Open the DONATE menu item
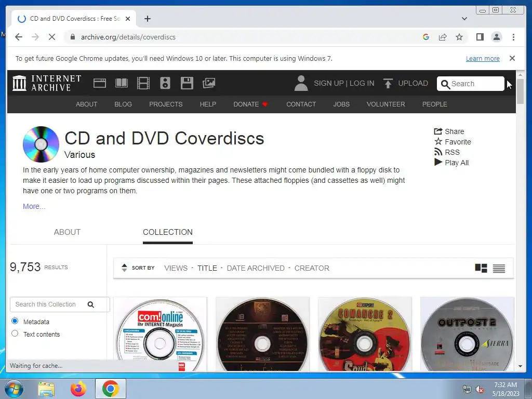This screenshot has width=532, height=399. tap(250, 104)
